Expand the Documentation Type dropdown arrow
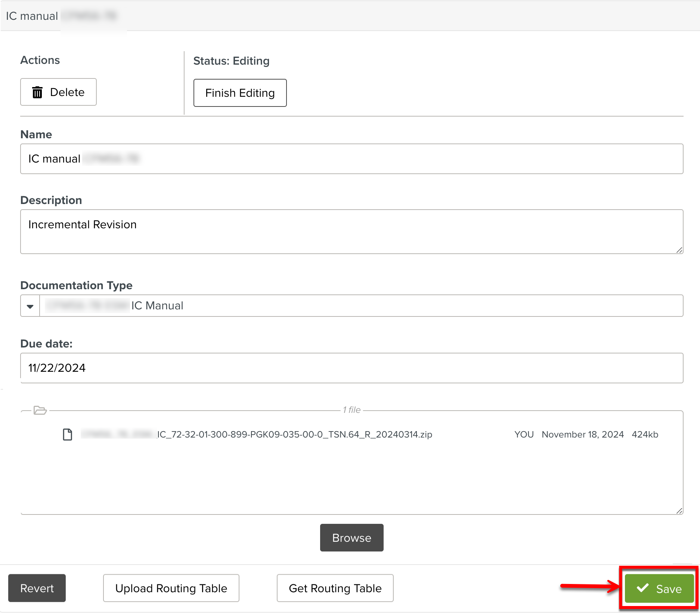The image size is (700, 615). (x=30, y=306)
